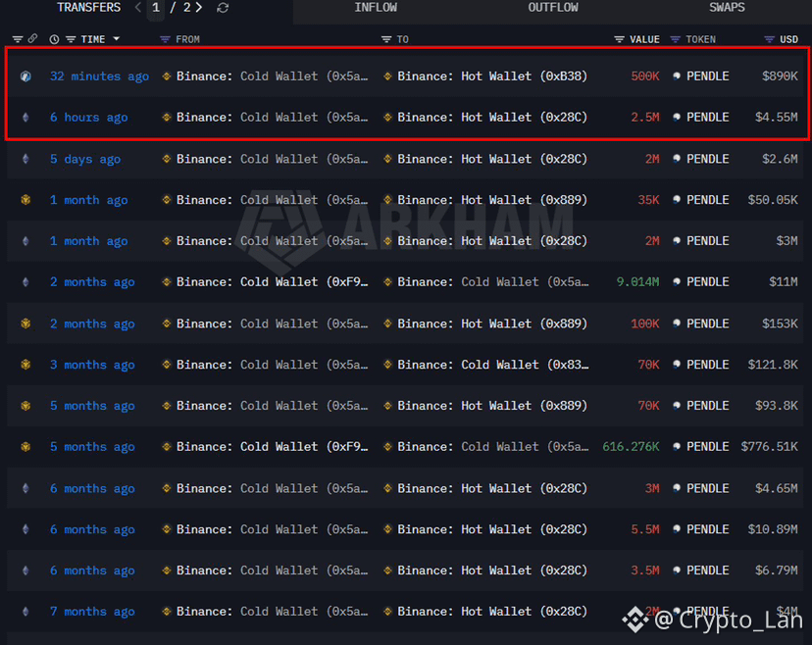The image size is (812, 645).
Task: Click the 9.014M value cell
Action: [637, 282]
